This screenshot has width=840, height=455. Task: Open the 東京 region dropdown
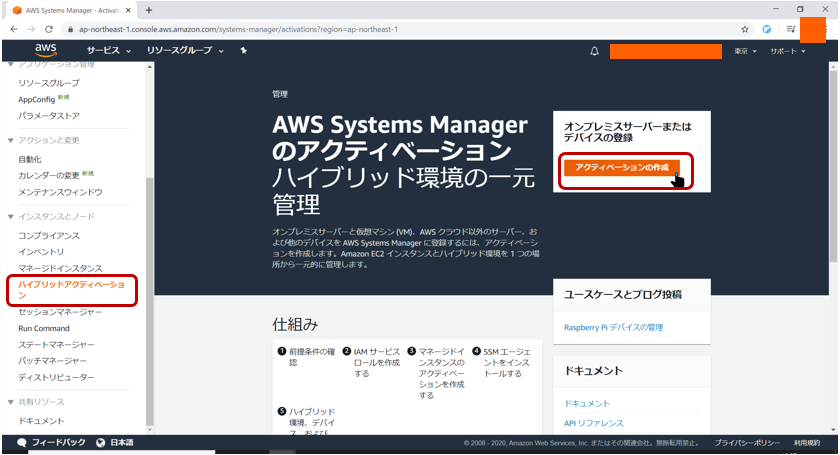click(x=745, y=51)
